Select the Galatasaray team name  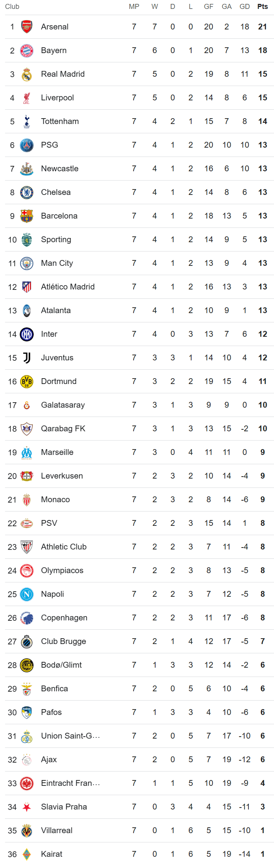tap(63, 405)
